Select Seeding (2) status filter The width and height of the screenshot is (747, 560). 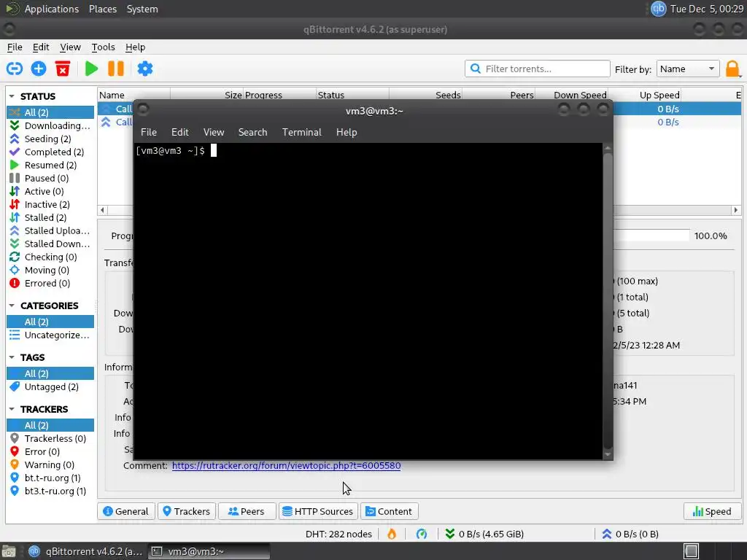50,139
